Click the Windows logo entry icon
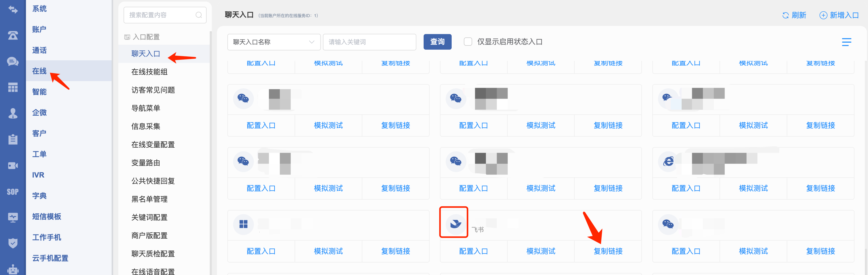 tap(243, 224)
